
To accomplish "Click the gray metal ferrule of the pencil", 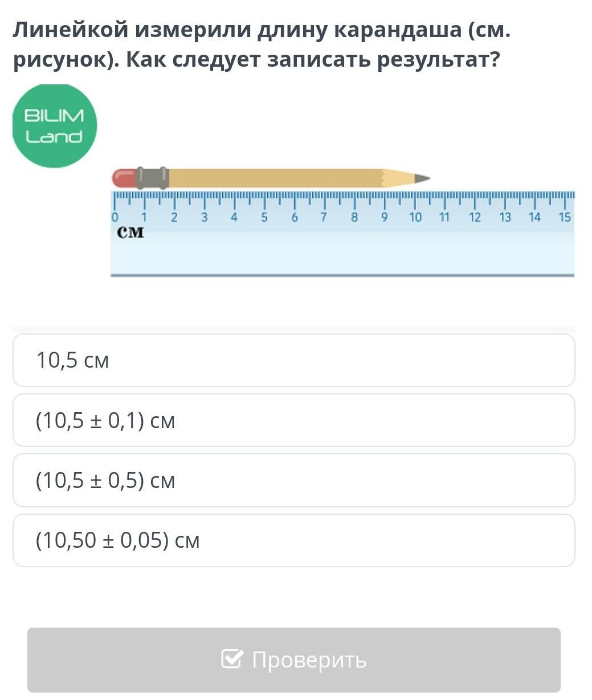I will [152, 178].
